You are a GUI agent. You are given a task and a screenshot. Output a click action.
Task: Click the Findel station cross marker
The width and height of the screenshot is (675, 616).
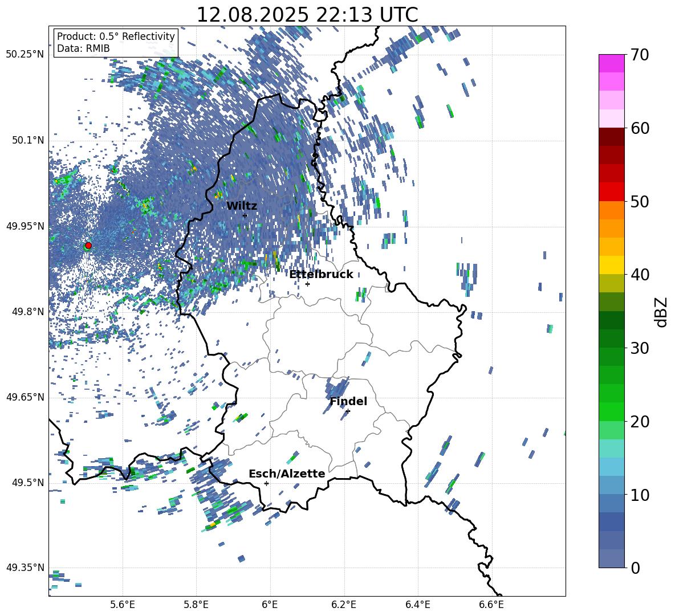click(348, 411)
